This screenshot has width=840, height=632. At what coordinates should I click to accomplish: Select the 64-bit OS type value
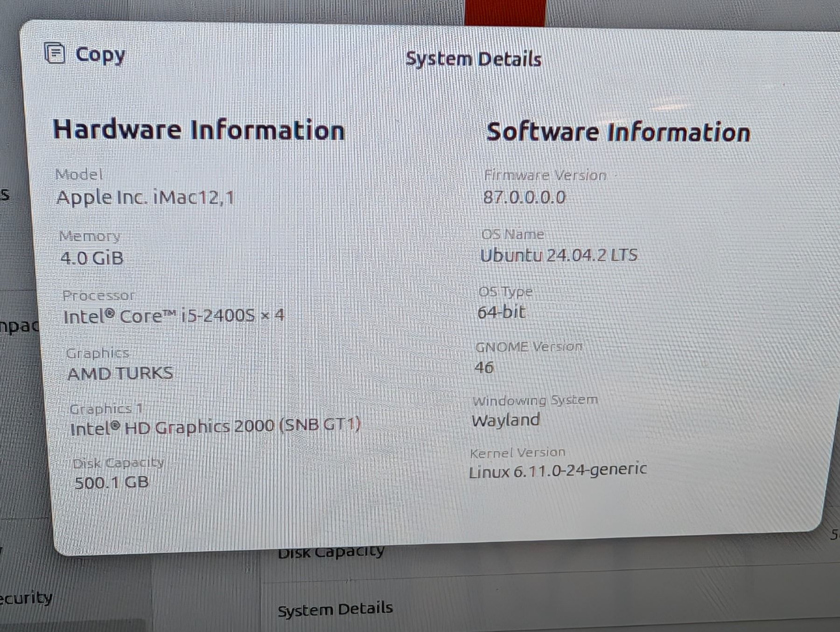(501, 312)
